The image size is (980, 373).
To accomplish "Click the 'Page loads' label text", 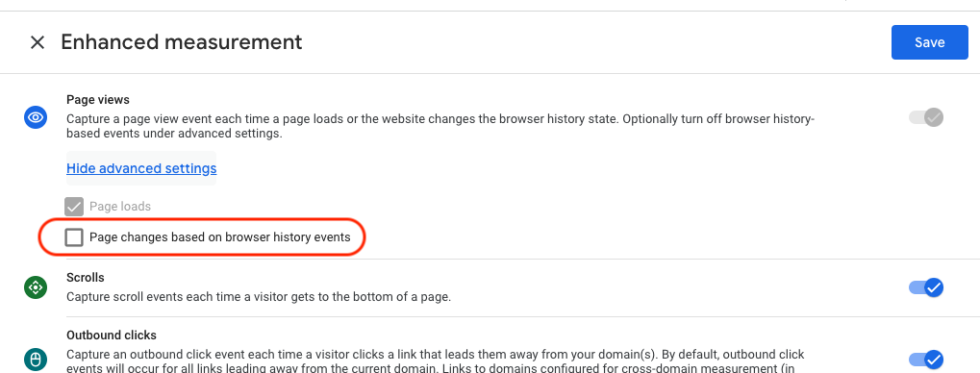I will coord(120,206).
